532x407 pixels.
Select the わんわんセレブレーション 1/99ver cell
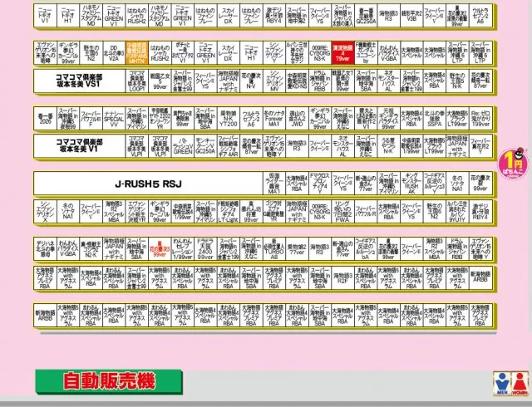[x=183, y=249]
